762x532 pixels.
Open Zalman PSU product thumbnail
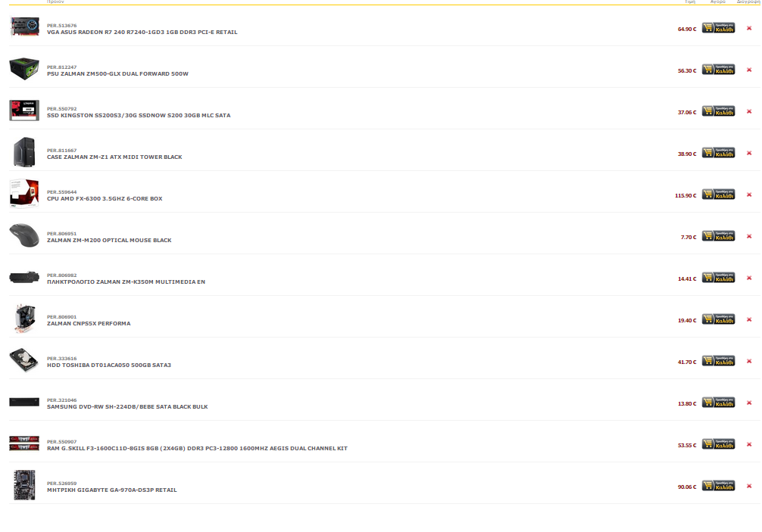point(24,68)
